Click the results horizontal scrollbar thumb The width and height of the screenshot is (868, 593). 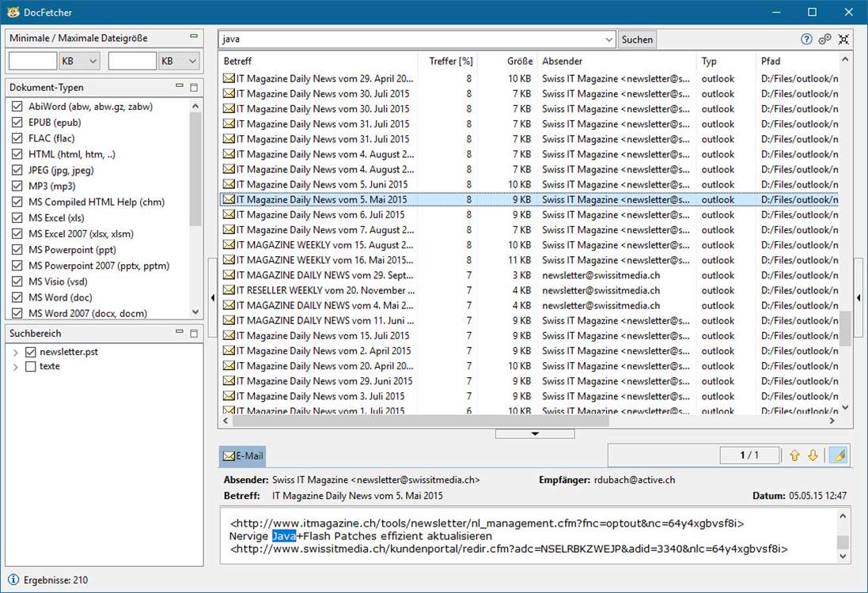pyautogui.click(x=421, y=421)
